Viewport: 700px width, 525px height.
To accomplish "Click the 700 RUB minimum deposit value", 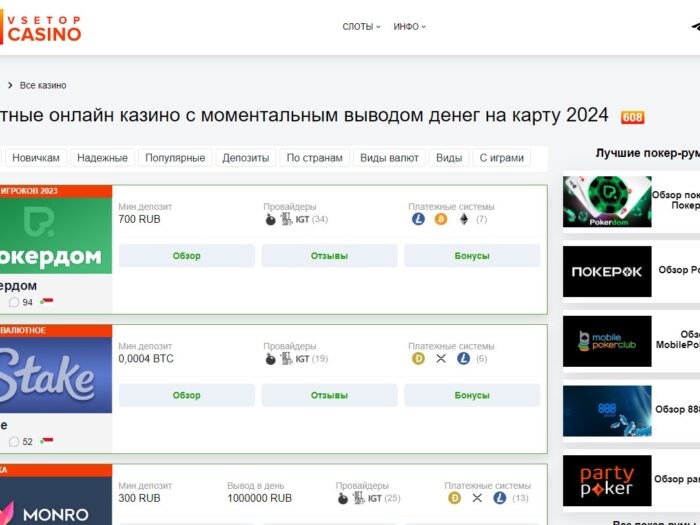I will [x=139, y=219].
